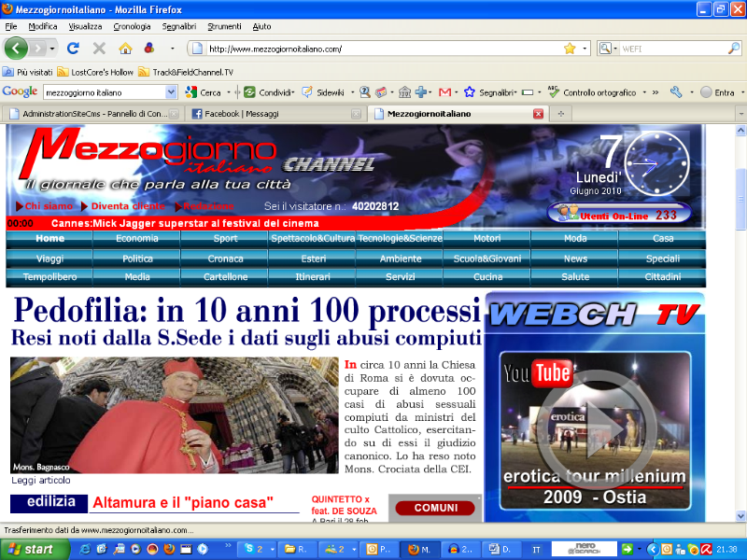
Task: Open the Windows start button
Action: pos(35,549)
